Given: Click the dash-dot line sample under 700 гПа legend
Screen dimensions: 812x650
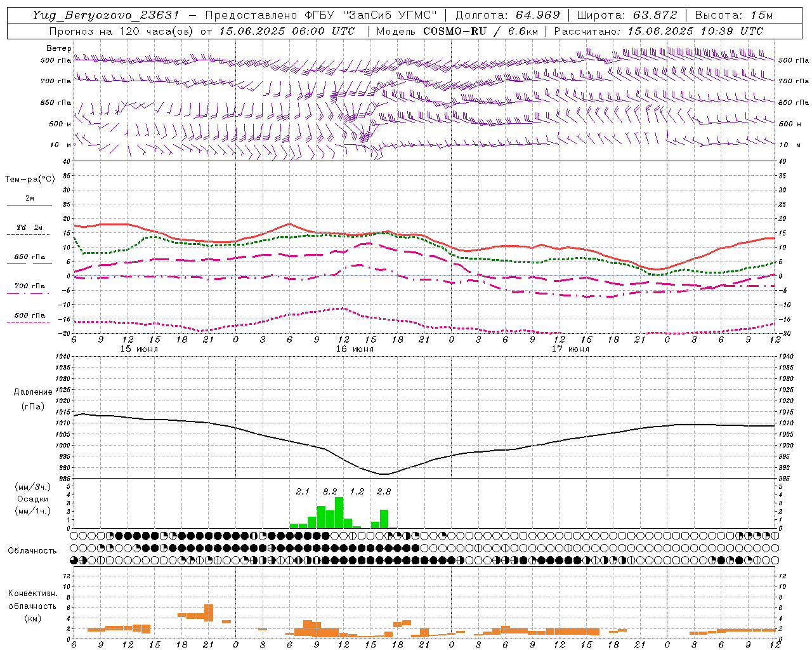Looking at the screenshot, I should [29, 293].
